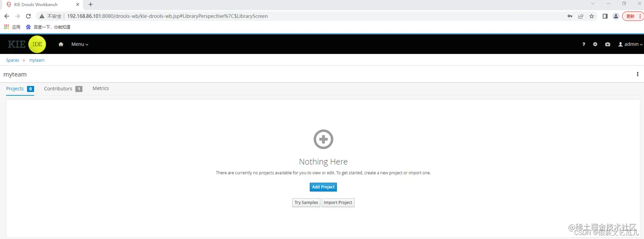Screen dimensions: 644x239
Task: Open a new tab with the plus icon
Action: click(90, 4)
